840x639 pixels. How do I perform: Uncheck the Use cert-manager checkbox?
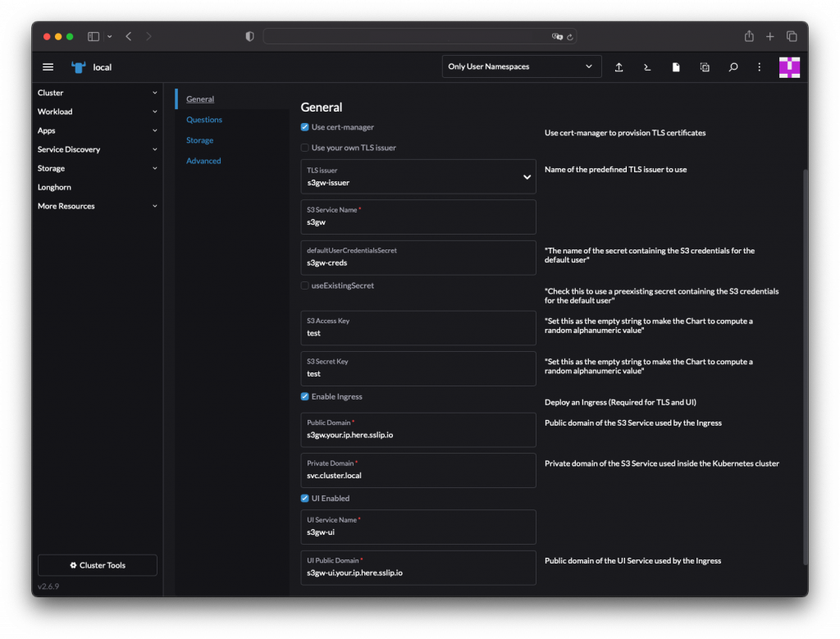[x=305, y=127]
